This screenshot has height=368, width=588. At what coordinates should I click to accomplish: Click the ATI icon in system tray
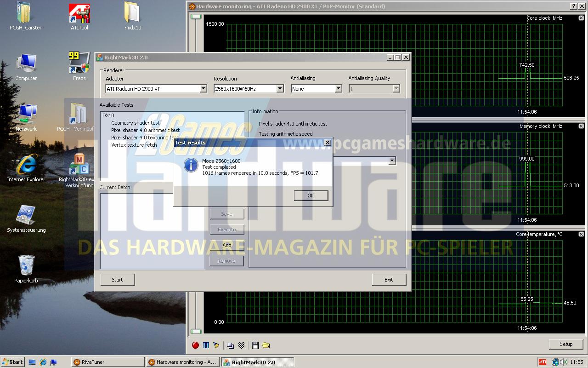[543, 362]
